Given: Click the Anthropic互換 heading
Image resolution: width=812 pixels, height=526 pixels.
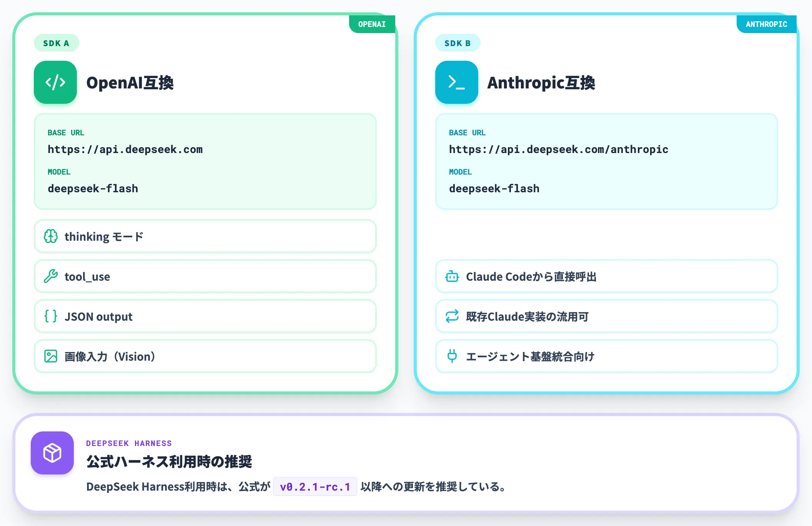Looking at the screenshot, I should [541, 83].
